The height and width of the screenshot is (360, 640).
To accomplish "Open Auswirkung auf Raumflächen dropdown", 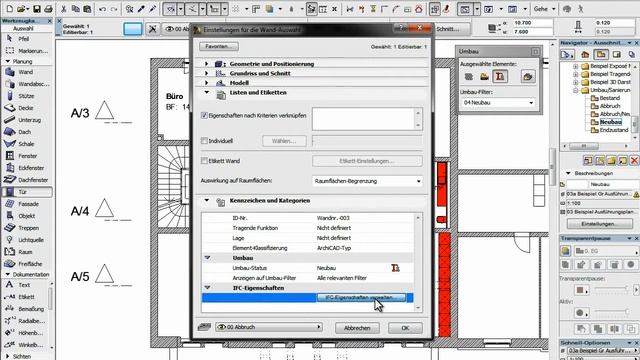I will click(x=367, y=181).
